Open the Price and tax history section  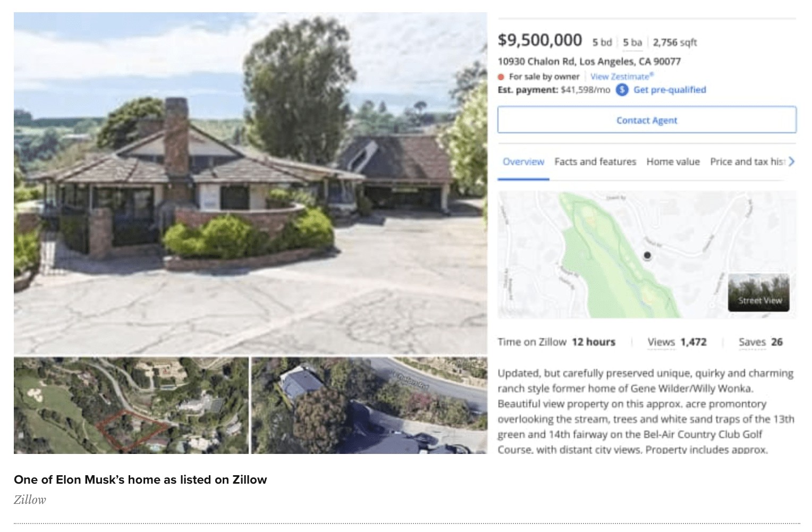click(748, 161)
